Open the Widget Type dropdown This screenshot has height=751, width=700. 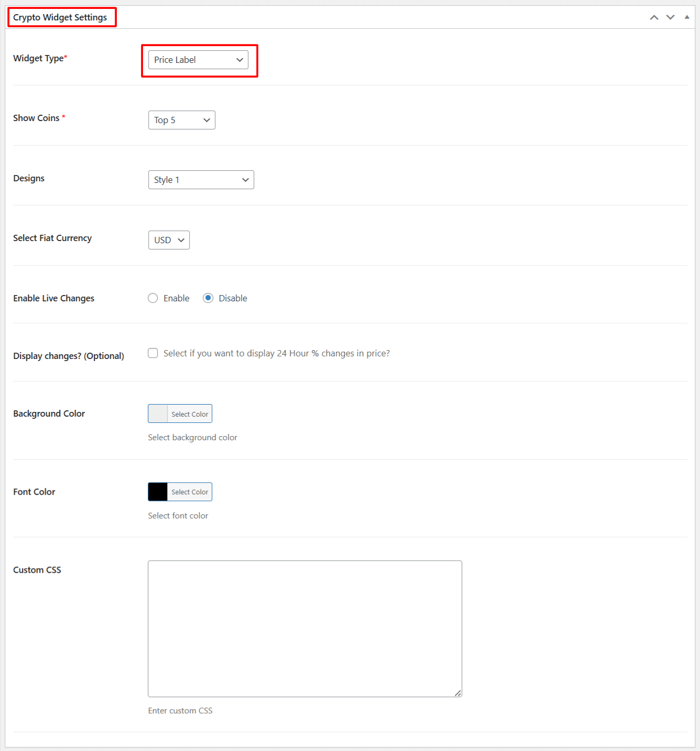click(x=198, y=60)
